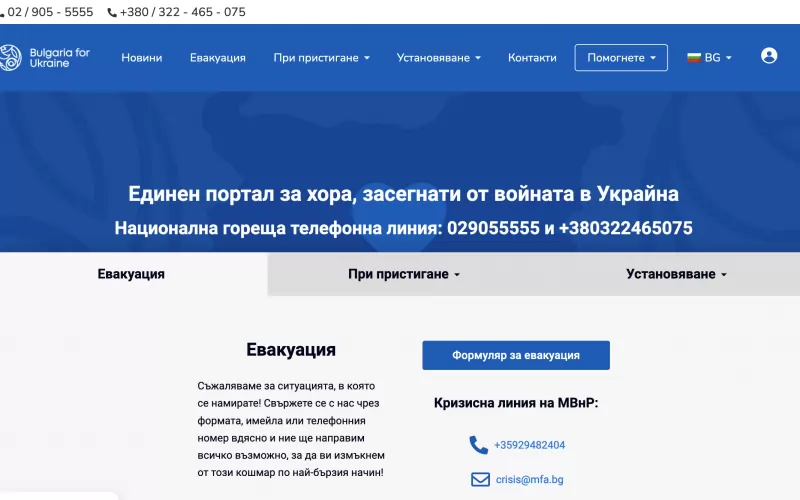Select the Евакуация tab
The height and width of the screenshot is (500, 800).
[x=131, y=274]
